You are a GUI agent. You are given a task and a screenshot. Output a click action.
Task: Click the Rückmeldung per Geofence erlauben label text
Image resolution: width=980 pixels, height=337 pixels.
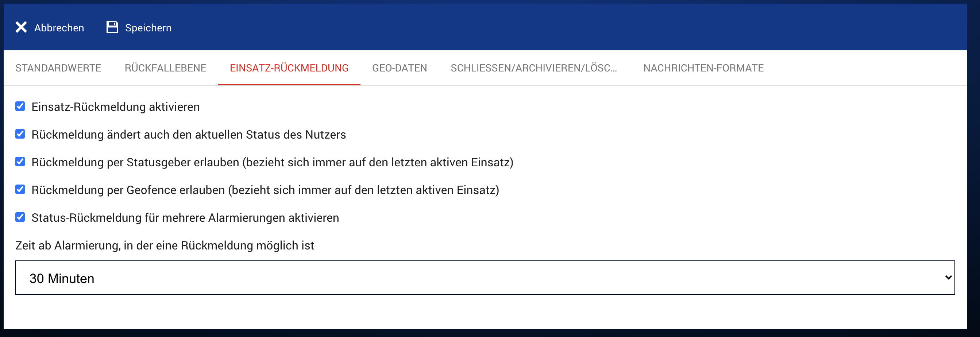point(265,190)
